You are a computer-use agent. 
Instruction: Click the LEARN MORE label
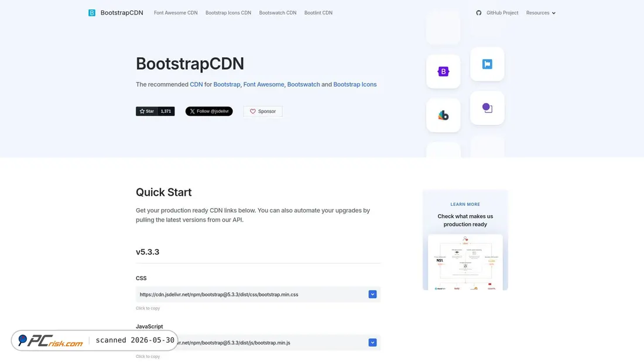465,205
